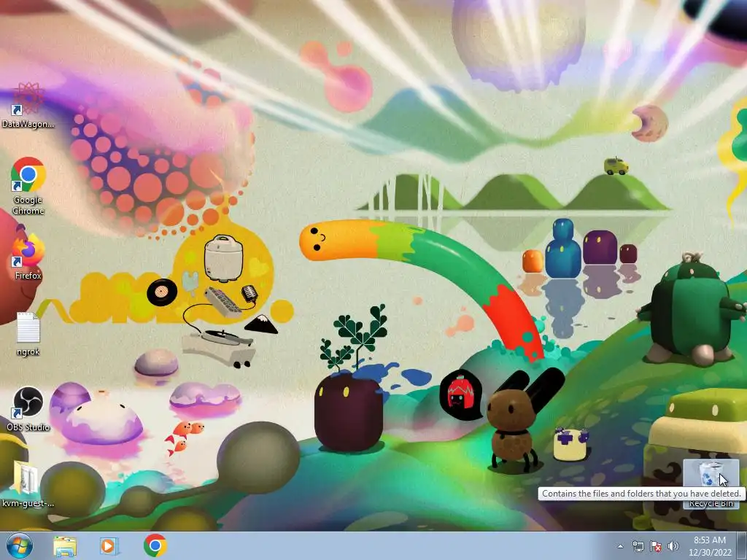Click the 'Firefox' icon label
The height and width of the screenshot is (560, 747).
[x=28, y=276]
